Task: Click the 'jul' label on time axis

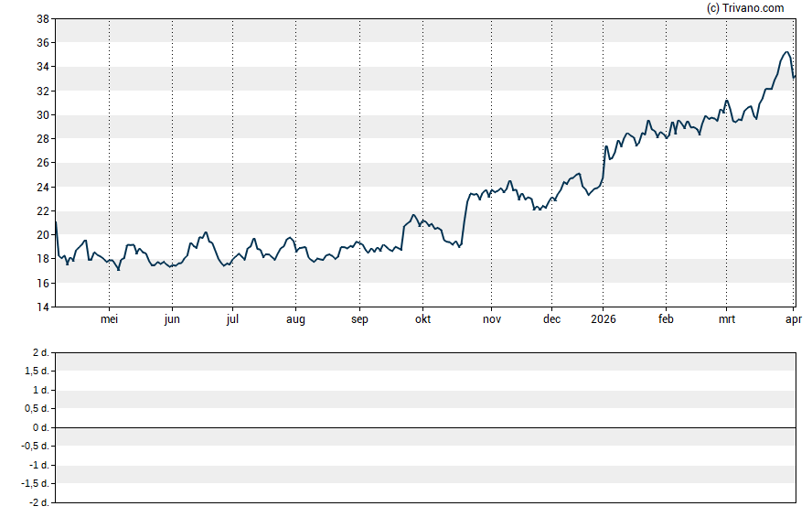Action: pyautogui.click(x=232, y=319)
